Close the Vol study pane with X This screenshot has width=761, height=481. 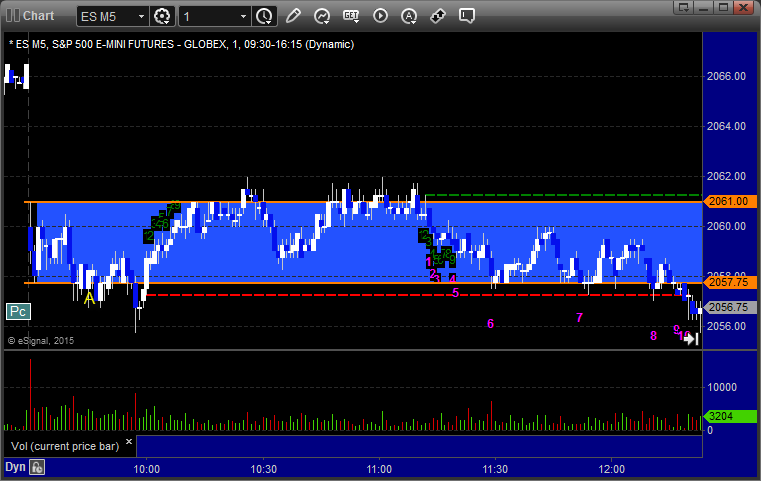pyautogui.click(x=129, y=442)
